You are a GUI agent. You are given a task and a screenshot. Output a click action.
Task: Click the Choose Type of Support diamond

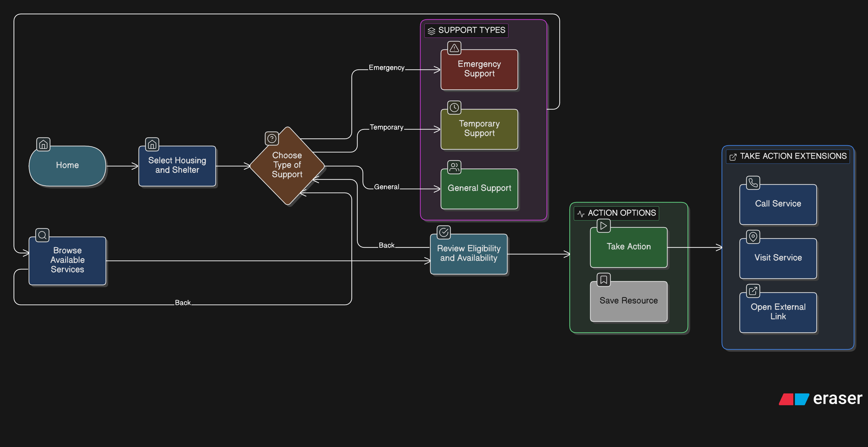click(x=287, y=166)
